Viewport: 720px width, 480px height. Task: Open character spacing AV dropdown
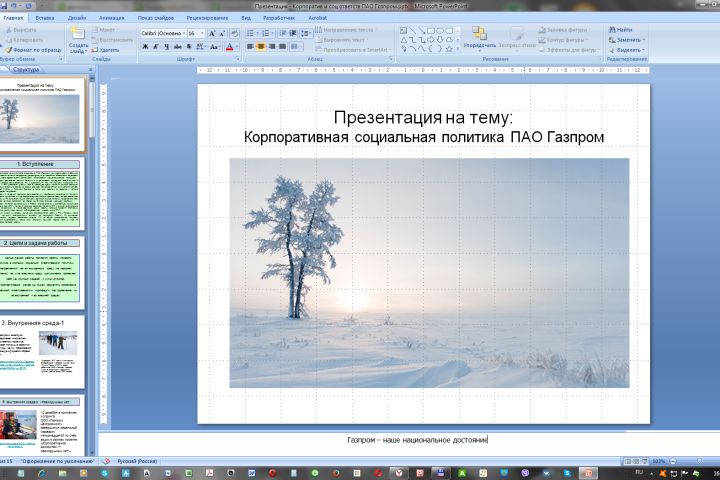(x=201, y=47)
